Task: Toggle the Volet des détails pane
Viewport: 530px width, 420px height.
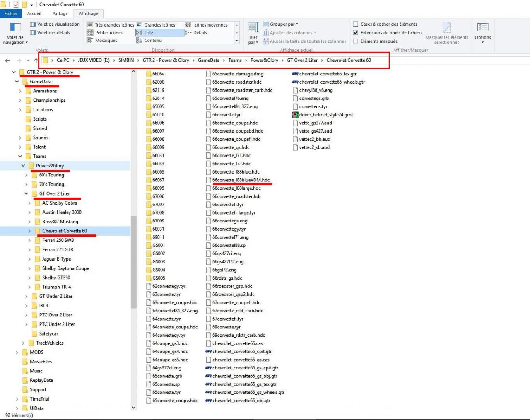Action: [x=50, y=33]
